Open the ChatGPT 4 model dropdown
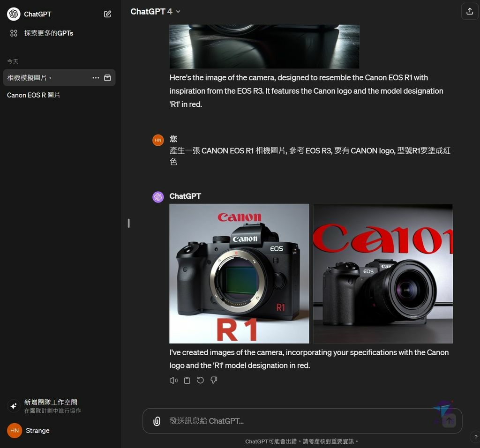The height and width of the screenshot is (448, 480). pos(156,12)
